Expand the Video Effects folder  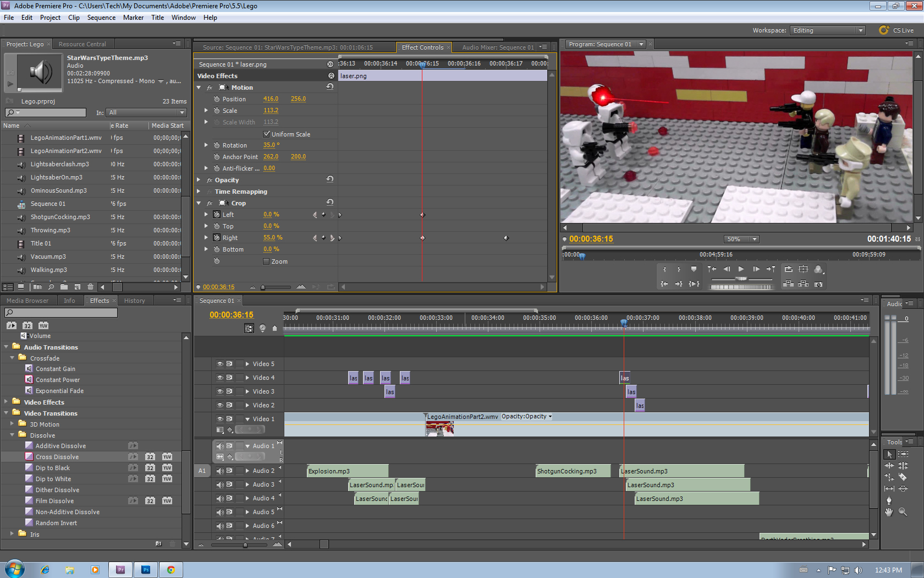6,402
